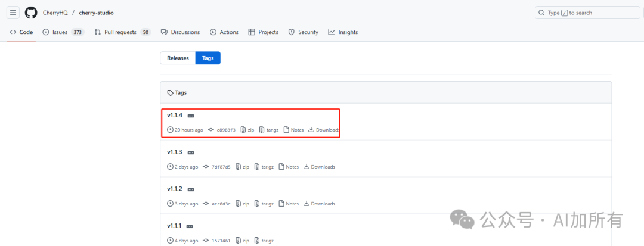The image size is (644, 246).
Task: Download v1.1.4 zip archive
Action: point(247,130)
